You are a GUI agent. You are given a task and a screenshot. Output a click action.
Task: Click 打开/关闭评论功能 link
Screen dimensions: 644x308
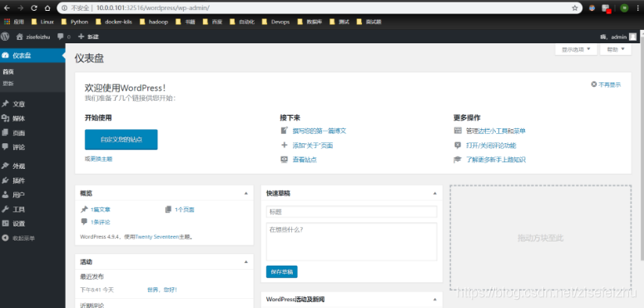491,146
